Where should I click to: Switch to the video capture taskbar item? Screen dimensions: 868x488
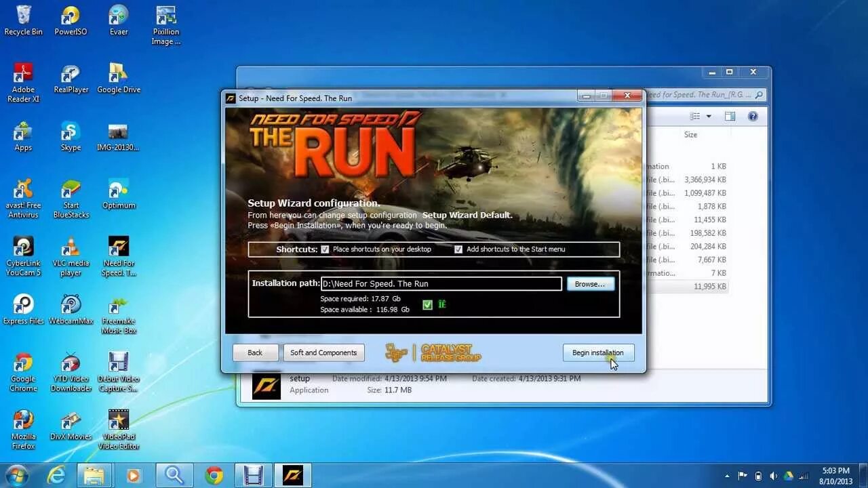pos(254,476)
